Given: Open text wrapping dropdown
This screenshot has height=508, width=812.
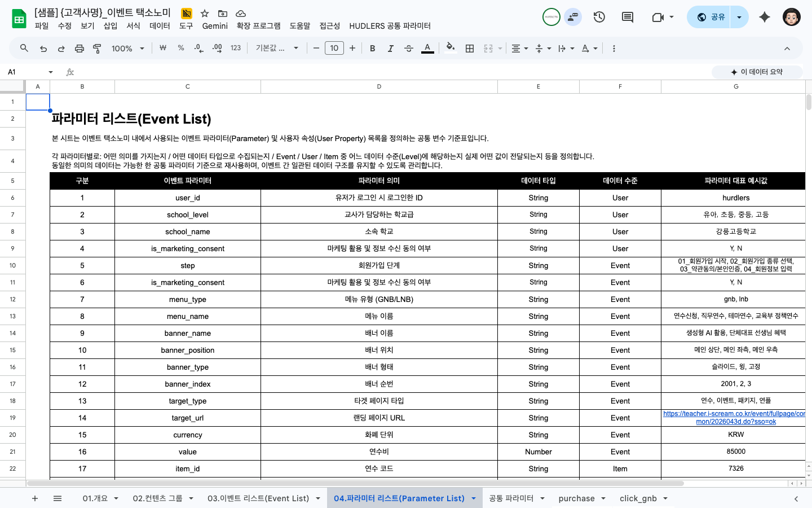Looking at the screenshot, I should point(566,49).
